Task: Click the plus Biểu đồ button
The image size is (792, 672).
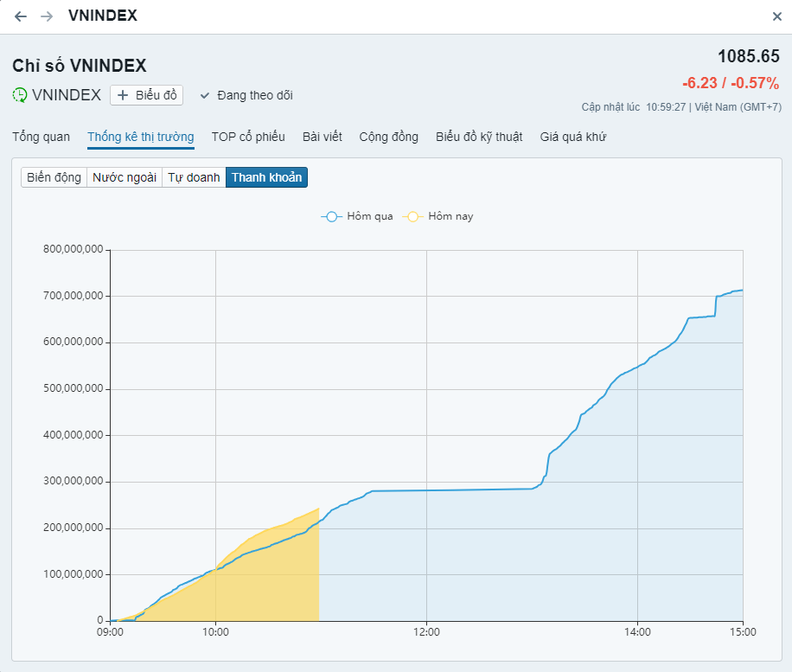Action: pyautogui.click(x=146, y=95)
